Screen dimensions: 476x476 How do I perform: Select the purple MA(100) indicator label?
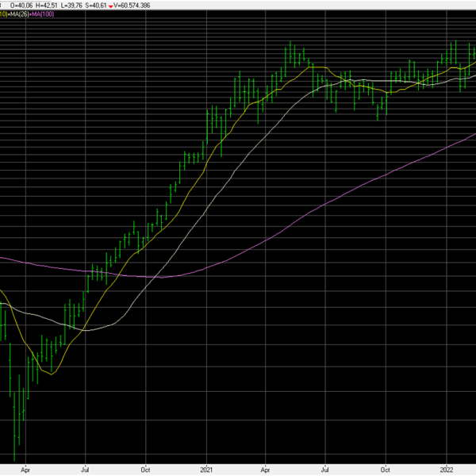tap(42, 13)
